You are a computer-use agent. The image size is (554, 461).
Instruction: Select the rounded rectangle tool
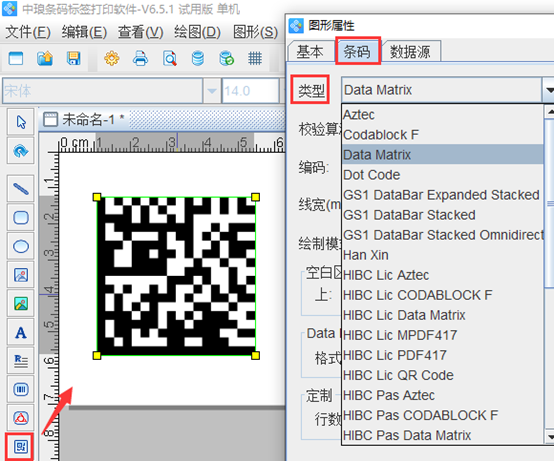point(20,217)
